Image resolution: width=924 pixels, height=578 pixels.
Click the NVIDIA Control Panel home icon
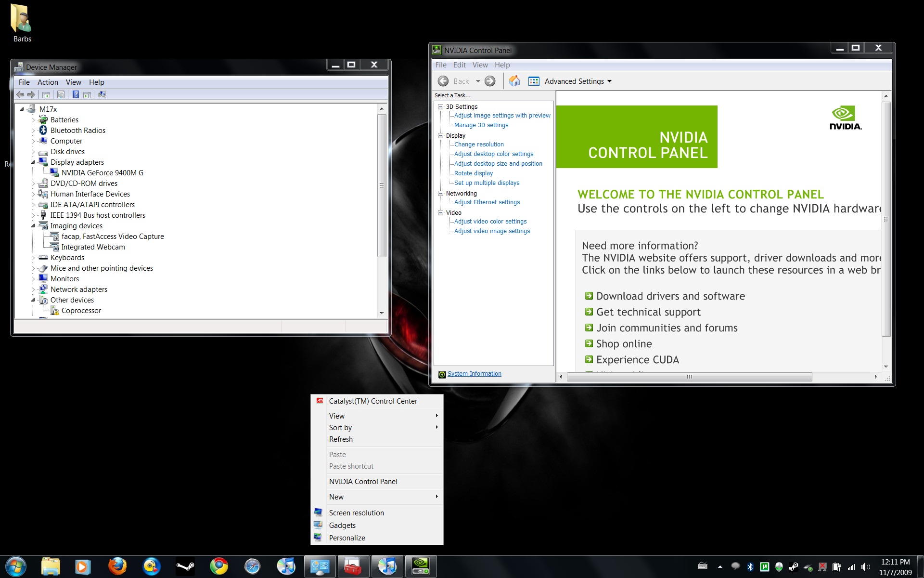point(514,81)
